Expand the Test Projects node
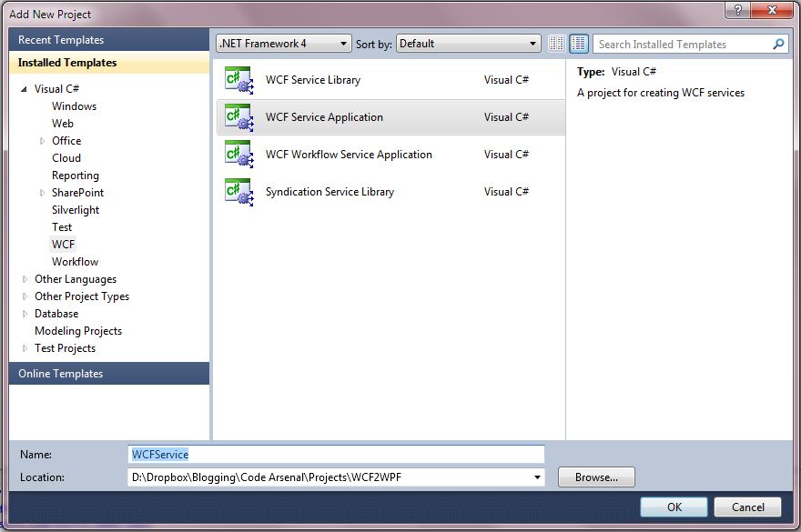 [25, 348]
